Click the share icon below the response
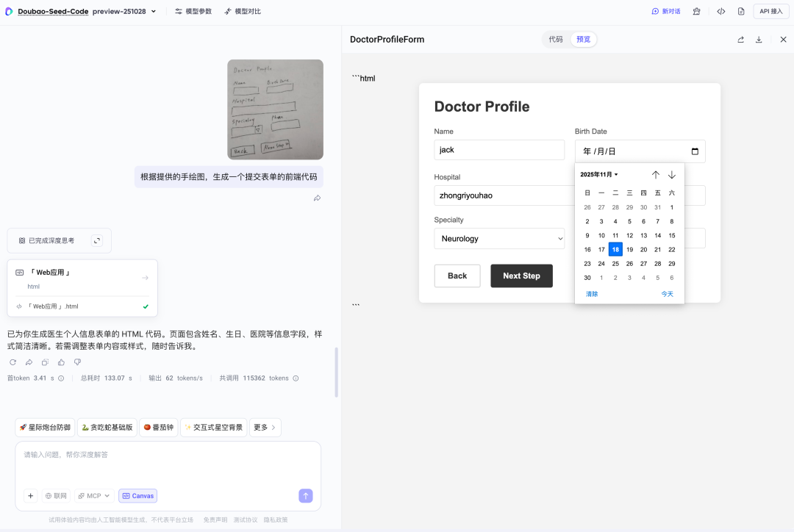This screenshot has height=532, width=794. pos(29,362)
